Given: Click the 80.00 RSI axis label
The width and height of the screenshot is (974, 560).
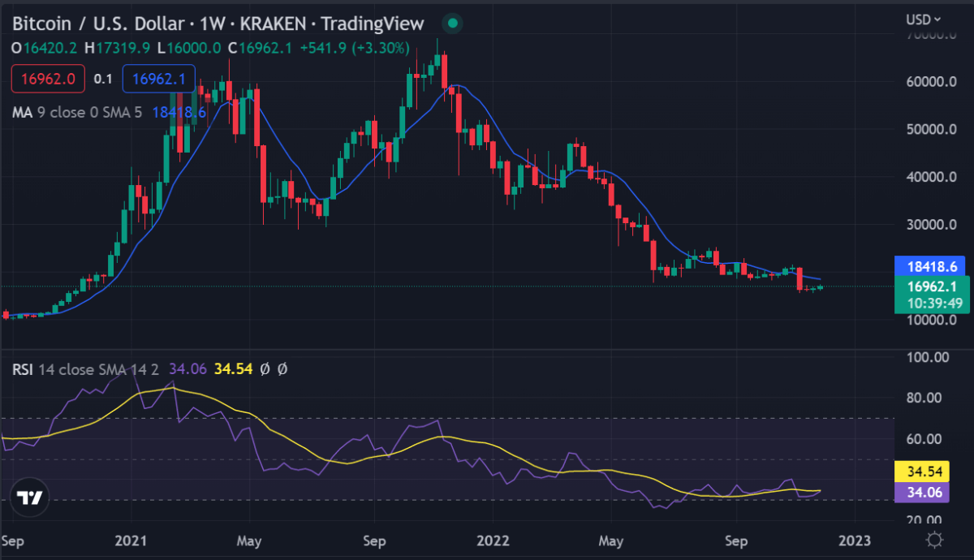Looking at the screenshot, I should click(x=924, y=398).
